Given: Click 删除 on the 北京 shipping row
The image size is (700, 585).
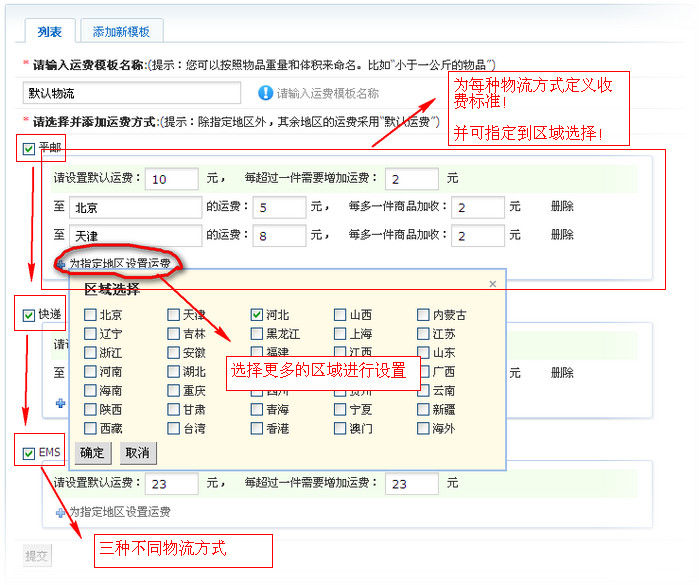Looking at the screenshot, I should 562,207.
